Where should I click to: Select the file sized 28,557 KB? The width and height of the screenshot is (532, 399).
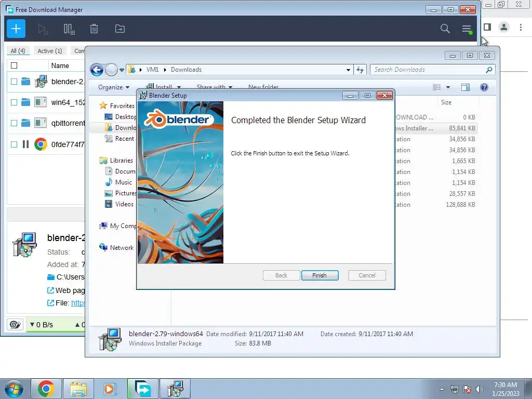[436, 194]
